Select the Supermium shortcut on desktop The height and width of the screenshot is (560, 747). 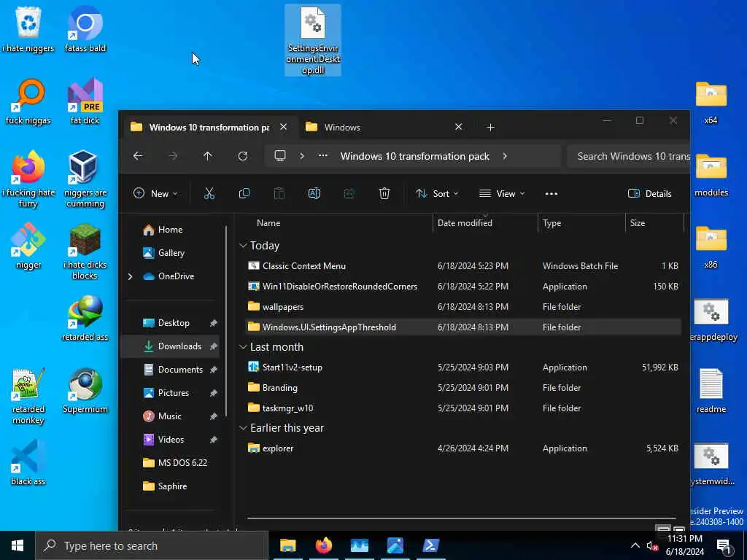85,391
